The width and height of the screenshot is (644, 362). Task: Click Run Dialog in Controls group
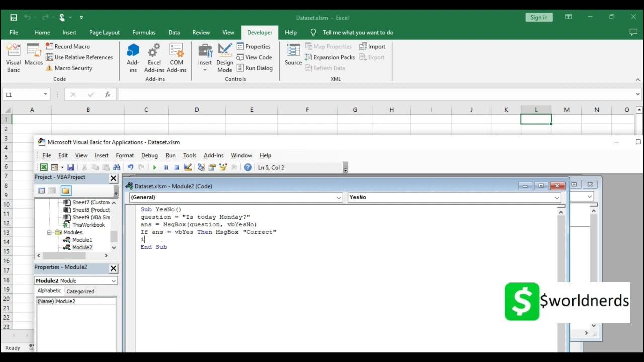point(255,68)
